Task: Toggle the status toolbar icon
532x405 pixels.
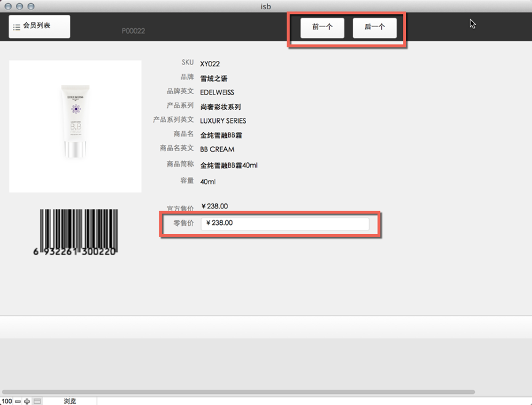Action: [38, 401]
